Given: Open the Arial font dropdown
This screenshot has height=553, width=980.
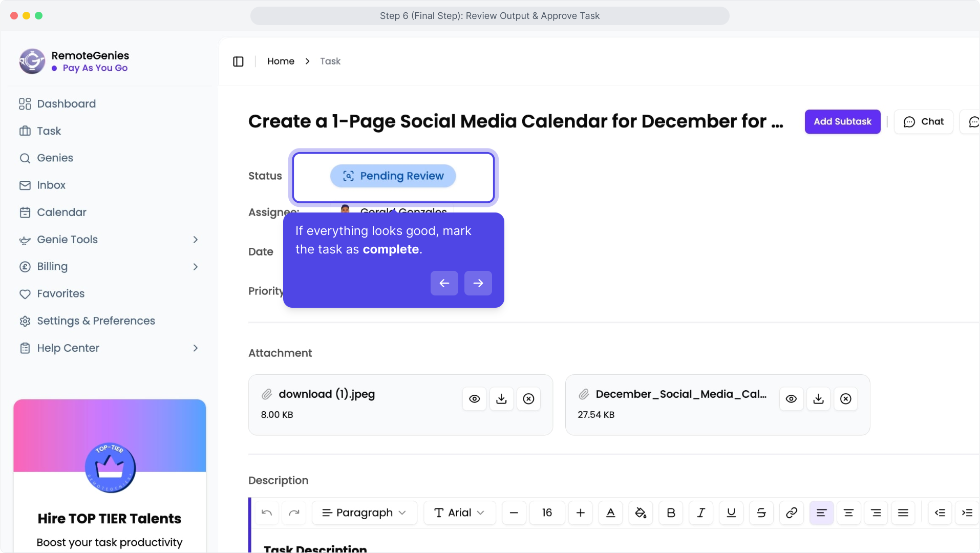Looking at the screenshot, I should click(x=459, y=513).
